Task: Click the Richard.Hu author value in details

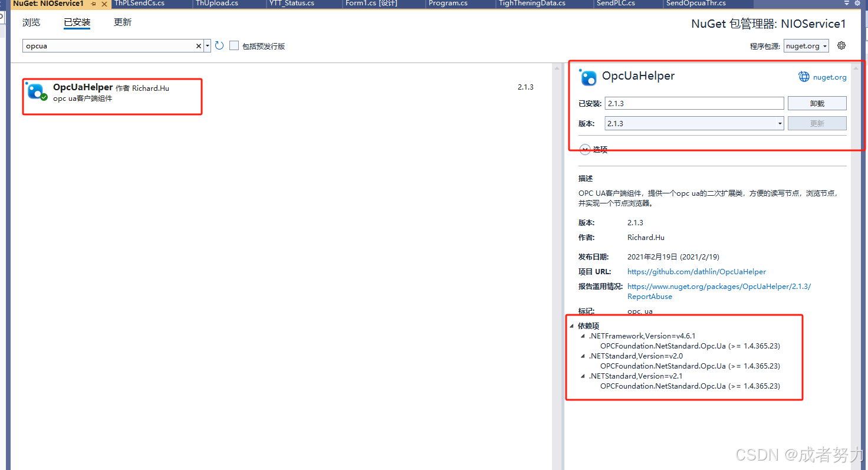Action: tap(646, 238)
